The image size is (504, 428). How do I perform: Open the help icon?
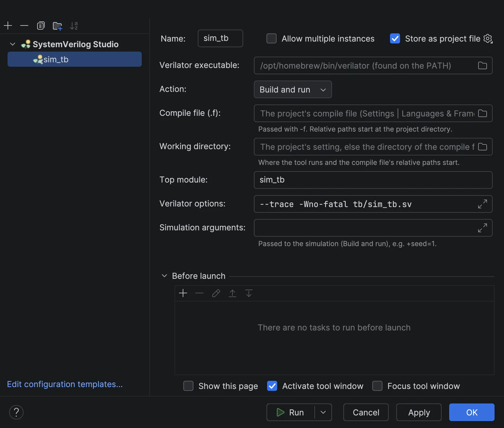tap(16, 412)
